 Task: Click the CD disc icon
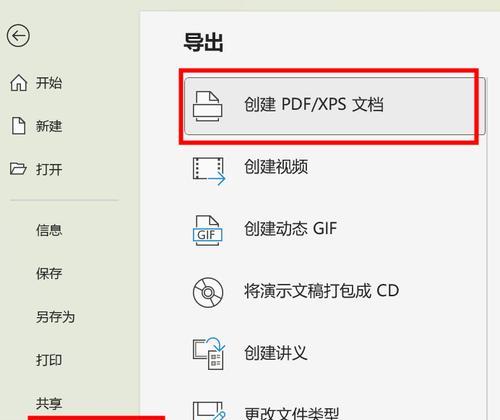tap(208, 293)
